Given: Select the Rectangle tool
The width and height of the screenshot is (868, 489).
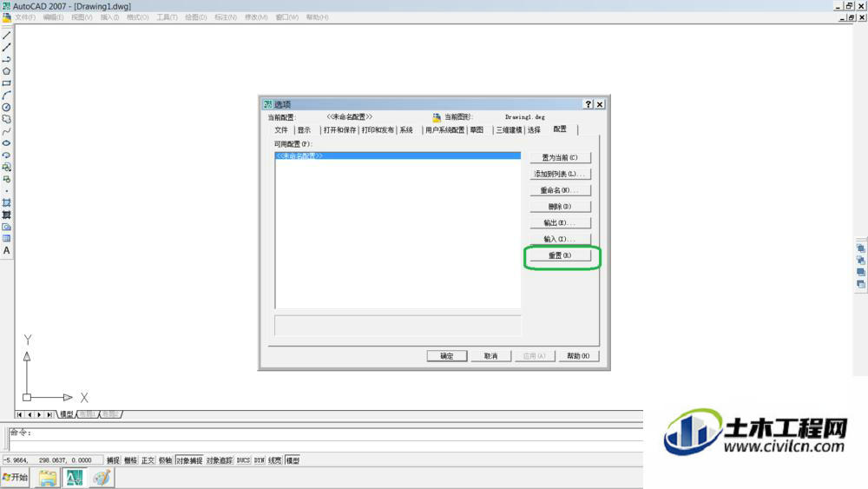Looking at the screenshot, I should tap(7, 83).
